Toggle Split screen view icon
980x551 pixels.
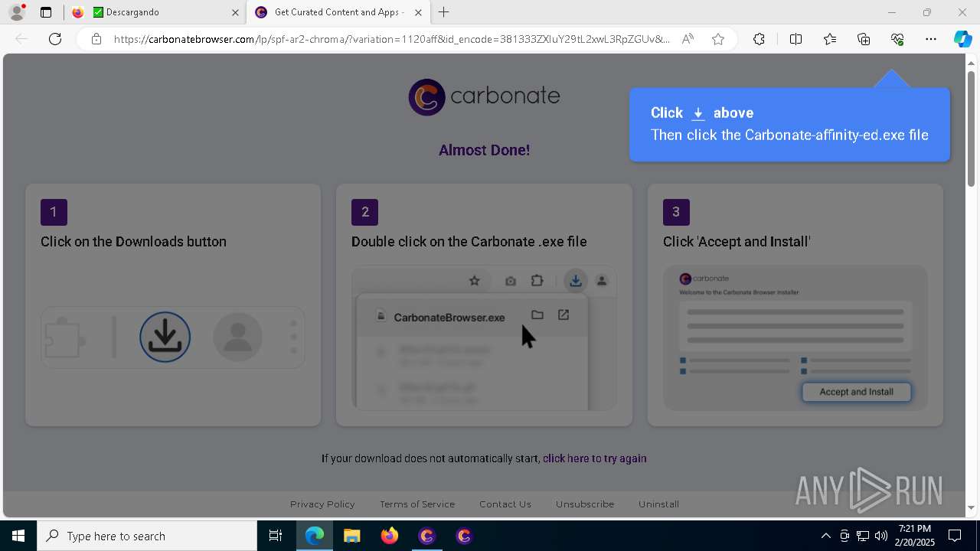[x=795, y=39]
